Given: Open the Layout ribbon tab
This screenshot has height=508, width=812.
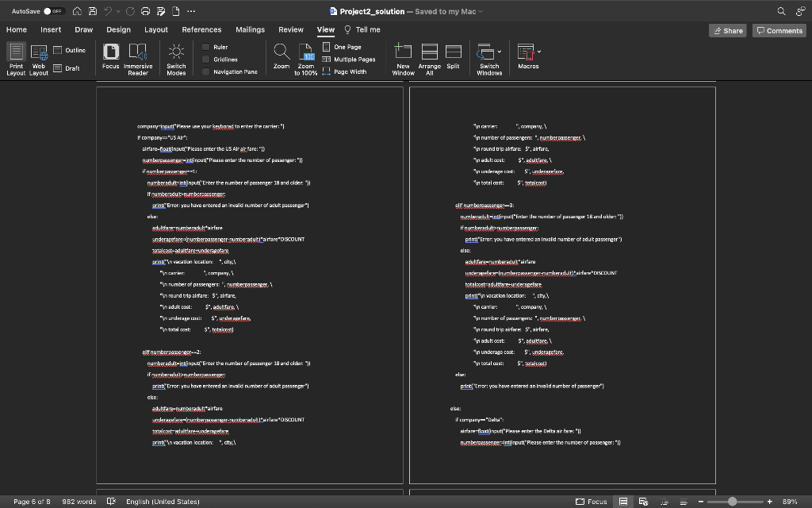Looking at the screenshot, I should point(155,29).
